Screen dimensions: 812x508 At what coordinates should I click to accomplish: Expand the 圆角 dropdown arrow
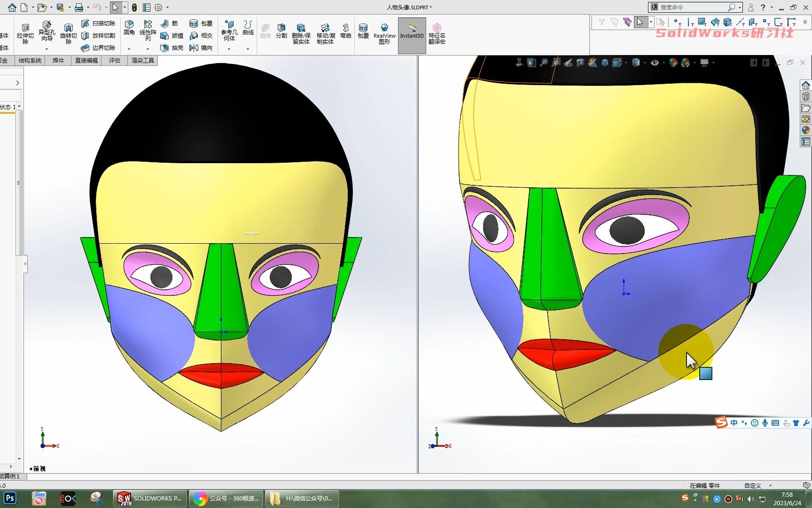click(129, 49)
